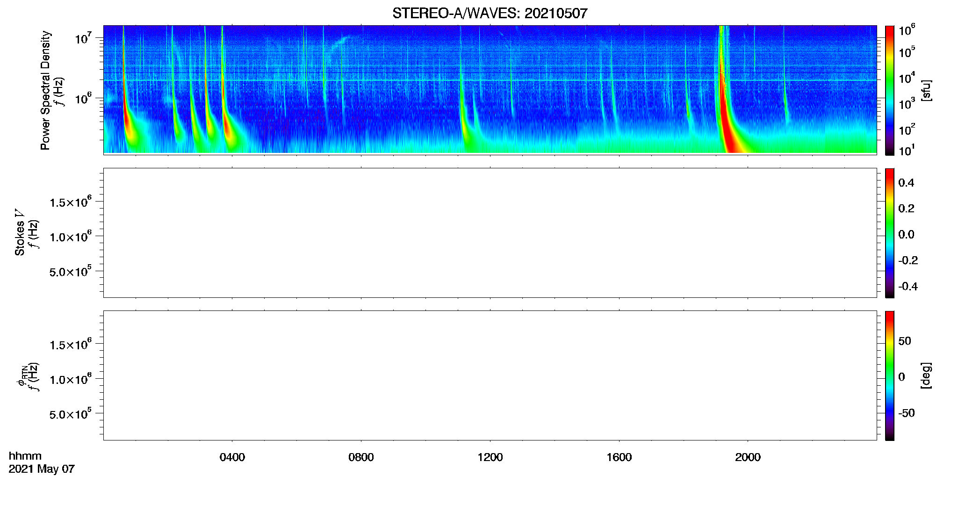Click the [sfu] color bar unit label

926,90
